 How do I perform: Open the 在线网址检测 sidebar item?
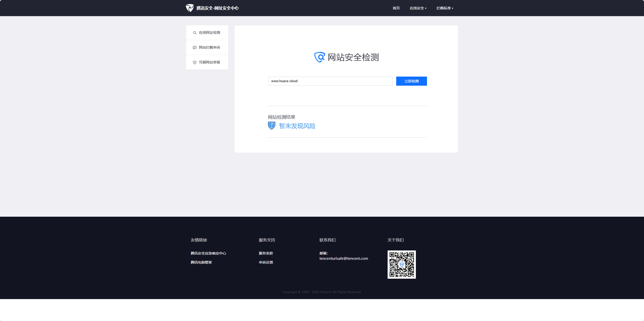(209, 33)
